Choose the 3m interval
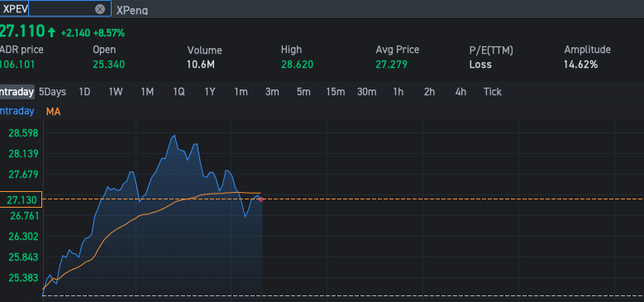The width and height of the screenshot is (644, 302). tap(272, 92)
